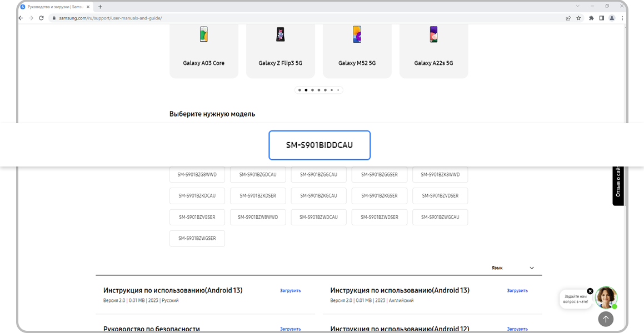View site info via the padlock icon
This screenshot has height=333, width=644.
54,18
